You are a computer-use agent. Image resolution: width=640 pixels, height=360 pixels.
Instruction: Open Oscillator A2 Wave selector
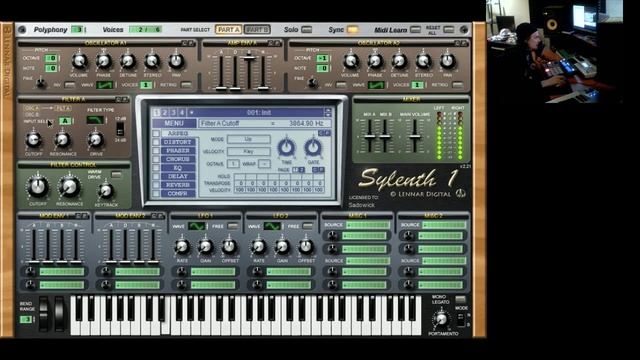[x=376, y=85]
